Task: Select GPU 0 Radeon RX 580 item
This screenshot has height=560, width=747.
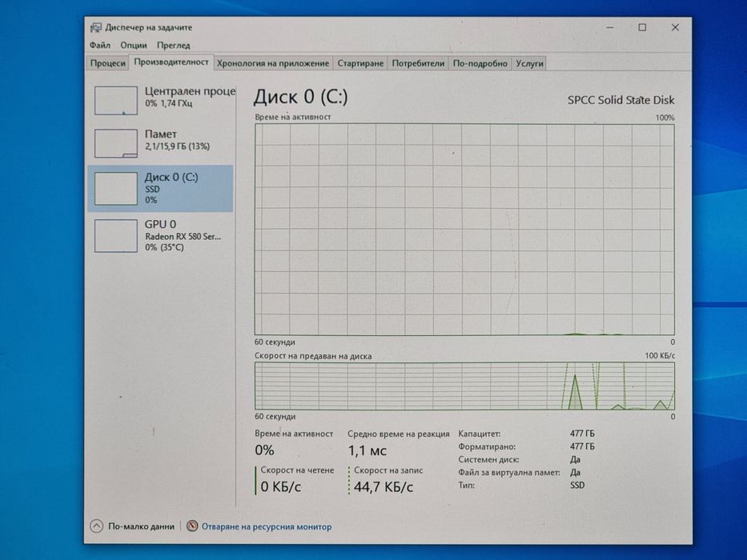Action: click(x=161, y=235)
